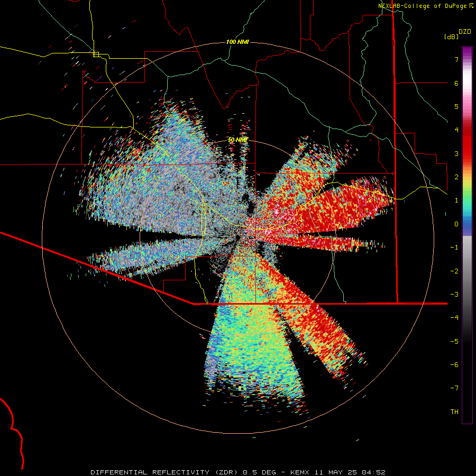Click the 100 NMI range ring label
Screen dimensions: 476x476
click(x=237, y=42)
